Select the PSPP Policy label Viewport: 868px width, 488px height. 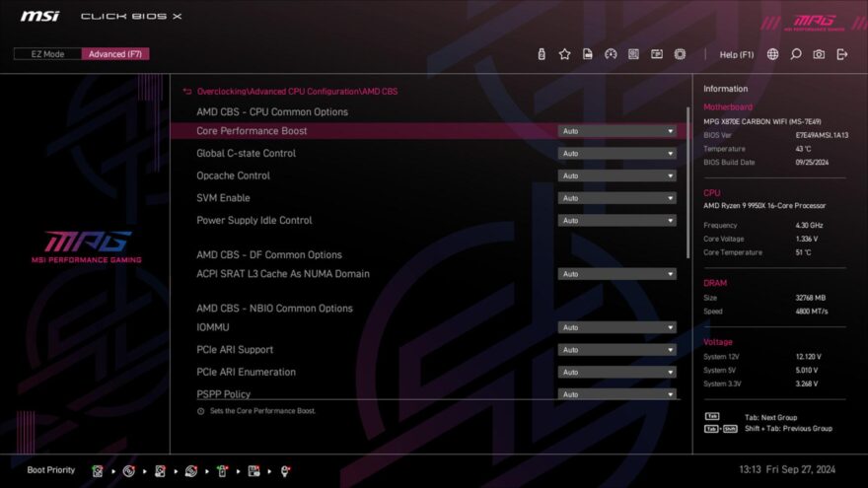pos(223,394)
